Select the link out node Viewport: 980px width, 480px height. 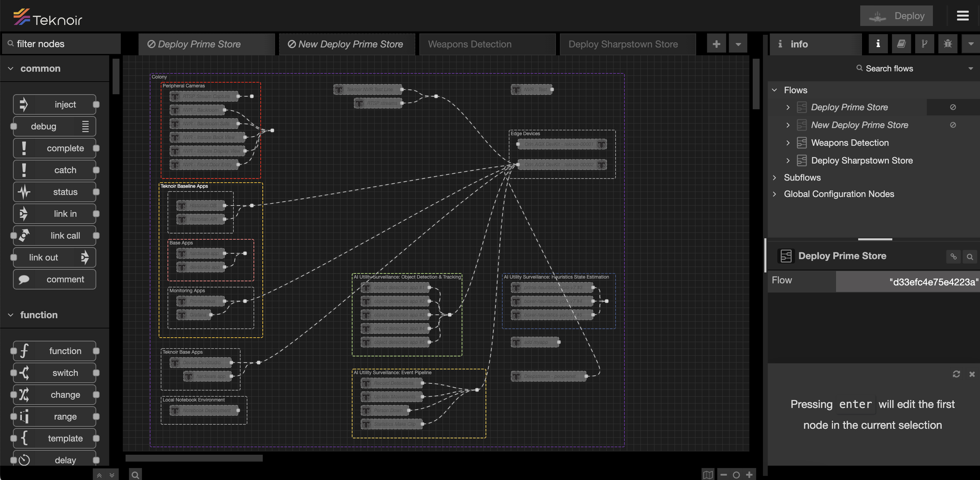coord(54,257)
